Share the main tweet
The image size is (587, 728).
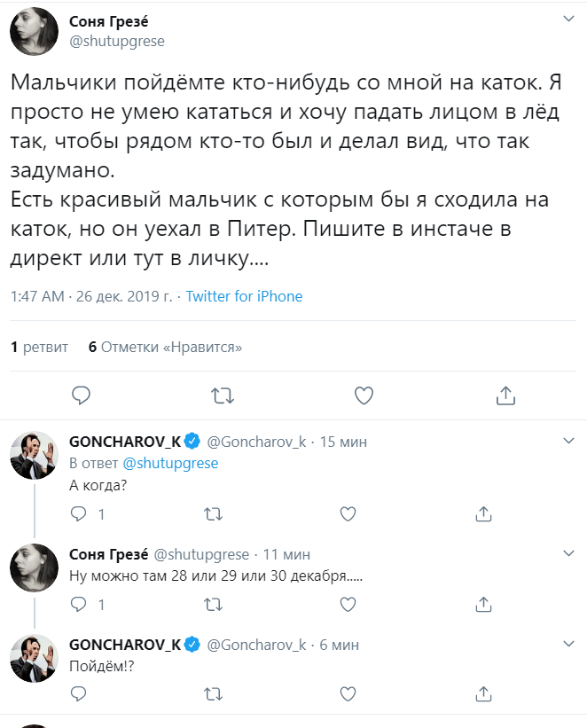[505, 395]
